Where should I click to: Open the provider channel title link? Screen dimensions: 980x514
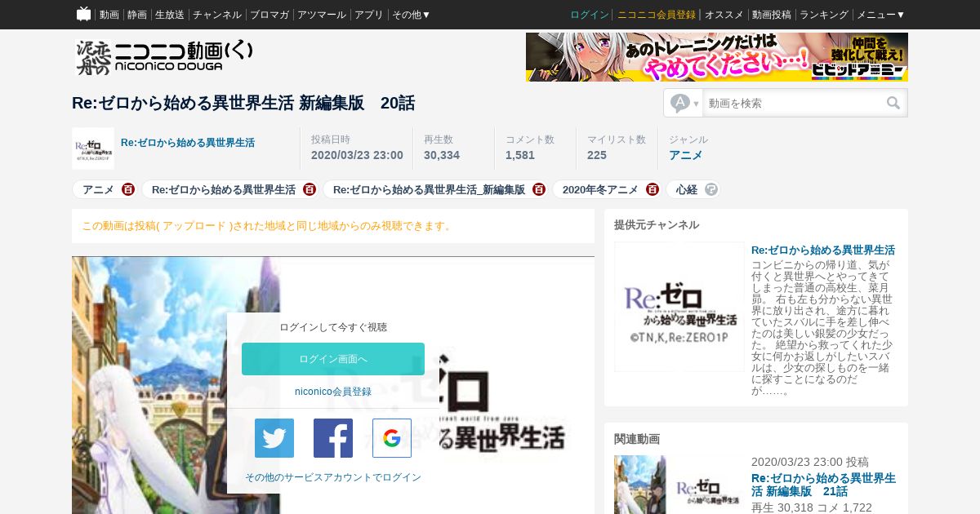[x=823, y=250]
